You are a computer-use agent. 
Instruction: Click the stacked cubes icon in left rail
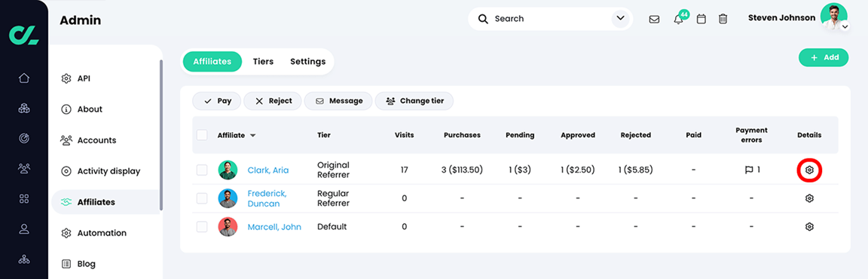click(24, 108)
